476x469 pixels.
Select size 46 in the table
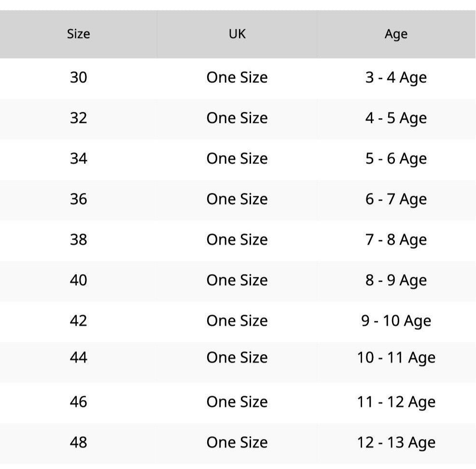[79, 402]
